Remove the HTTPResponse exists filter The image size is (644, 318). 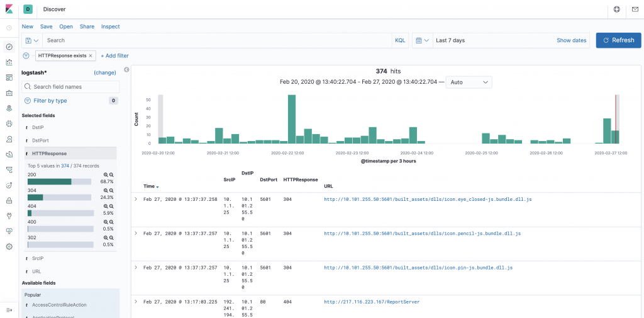point(91,55)
